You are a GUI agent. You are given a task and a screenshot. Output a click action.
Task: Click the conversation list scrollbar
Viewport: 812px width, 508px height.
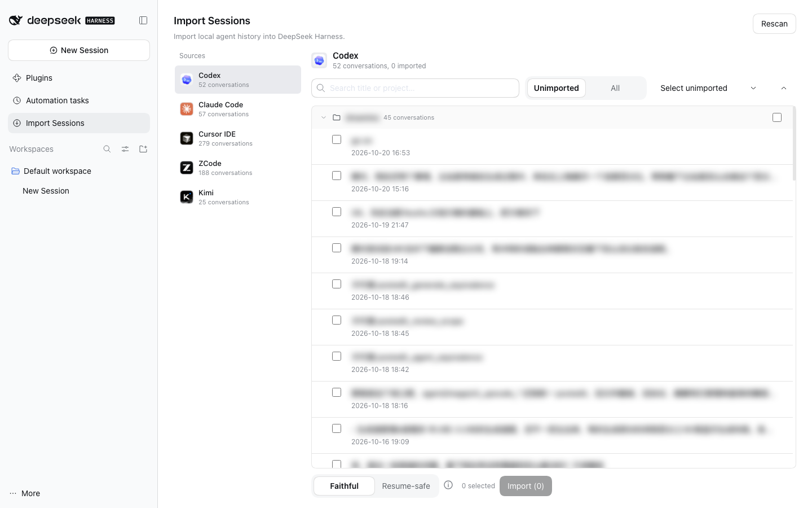pyautogui.click(x=794, y=144)
